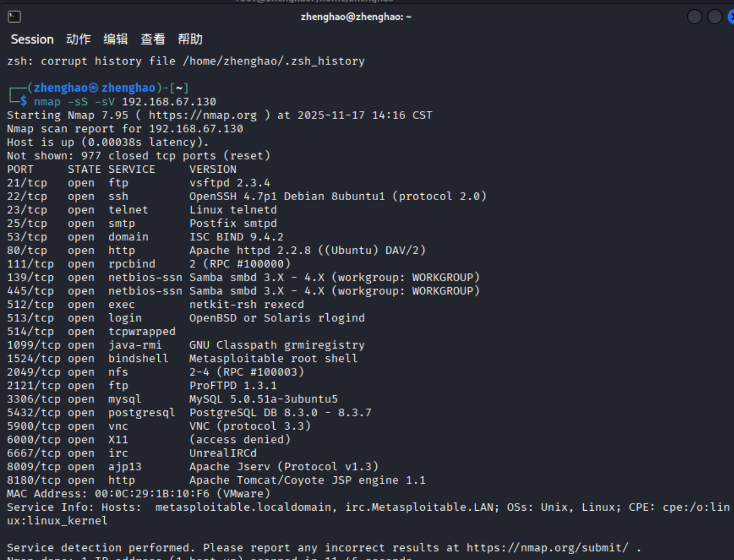Viewport: 734px width, 560px height.
Task: Click Apache Tomcat/Coyote JSP engine text
Action: point(307,480)
